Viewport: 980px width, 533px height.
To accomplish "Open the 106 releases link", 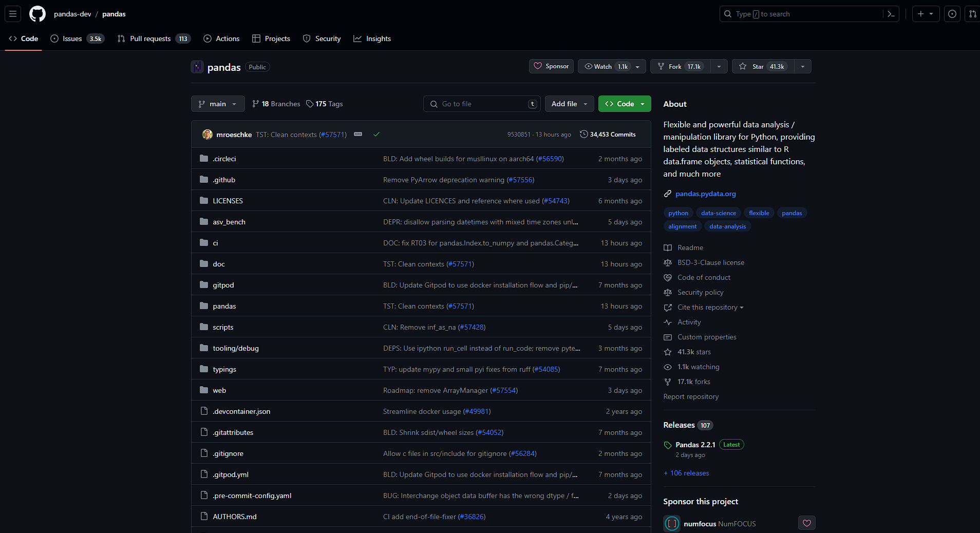I will [x=686, y=473].
